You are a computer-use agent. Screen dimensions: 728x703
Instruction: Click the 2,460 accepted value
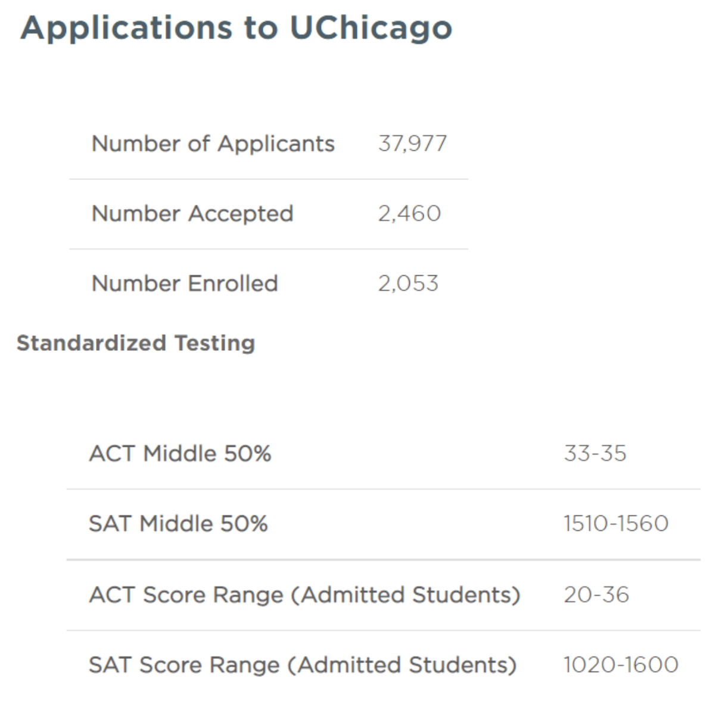point(409,213)
